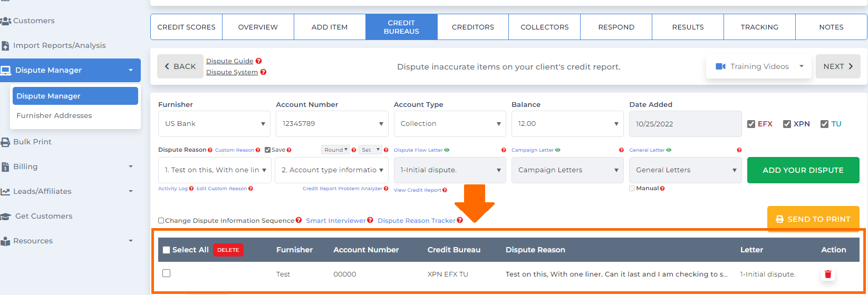Click help icon after Round selector
Screen dimensions: 868x295
[x=354, y=150]
